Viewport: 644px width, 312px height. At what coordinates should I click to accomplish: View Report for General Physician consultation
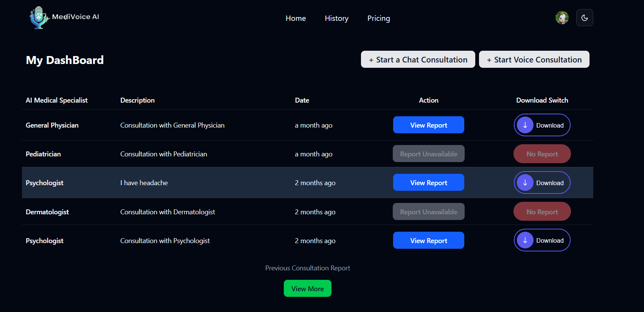click(429, 125)
